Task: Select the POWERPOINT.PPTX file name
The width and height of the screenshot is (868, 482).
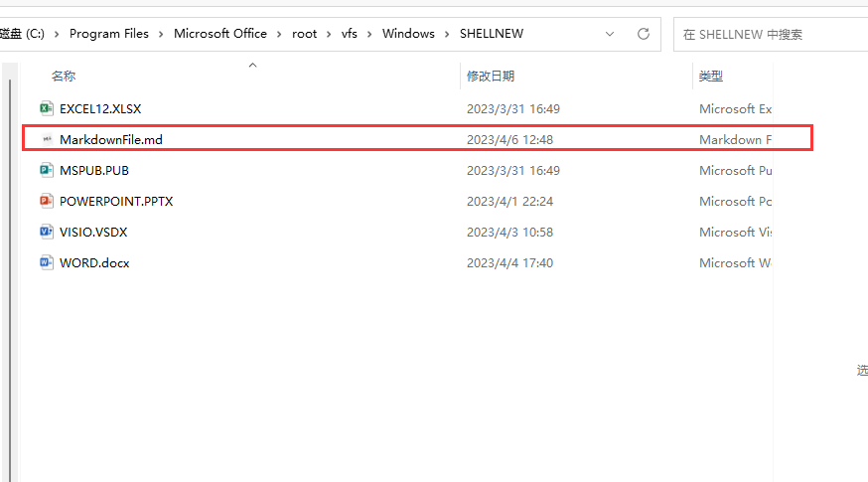Action: click(x=116, y=201)
